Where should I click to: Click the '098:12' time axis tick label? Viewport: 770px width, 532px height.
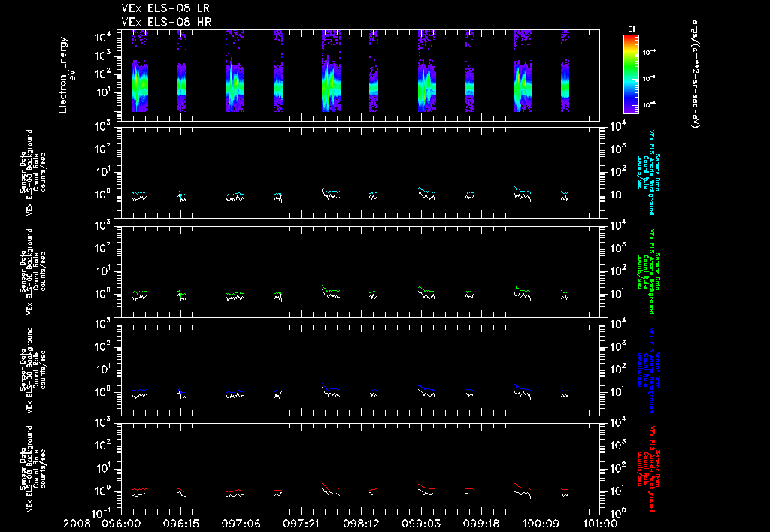tap(360, 524)
